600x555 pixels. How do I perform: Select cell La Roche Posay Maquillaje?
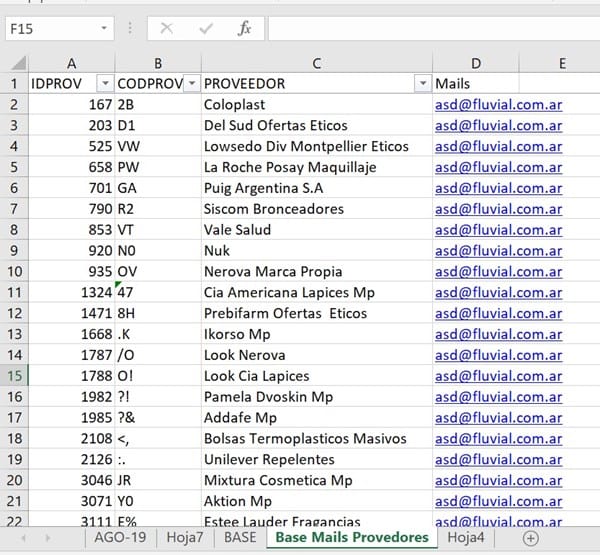coord(317,167)
